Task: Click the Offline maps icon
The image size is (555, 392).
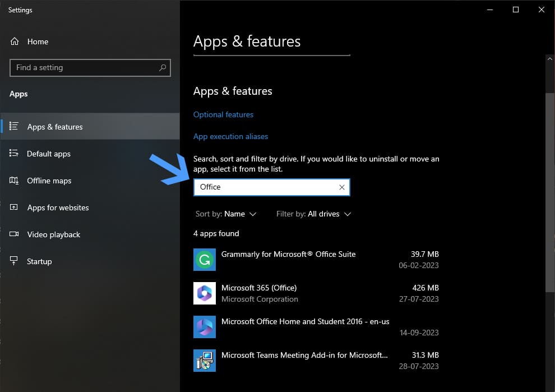Action: 15,181
